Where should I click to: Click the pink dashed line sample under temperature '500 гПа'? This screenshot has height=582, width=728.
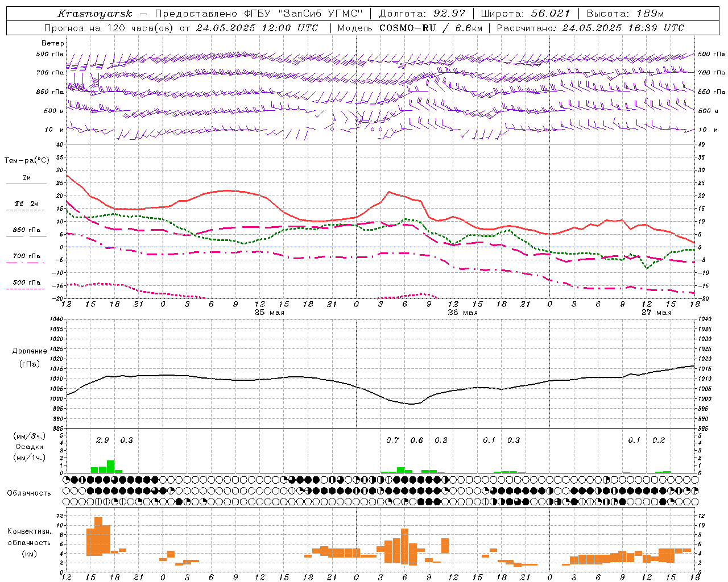tap(26, 289)
